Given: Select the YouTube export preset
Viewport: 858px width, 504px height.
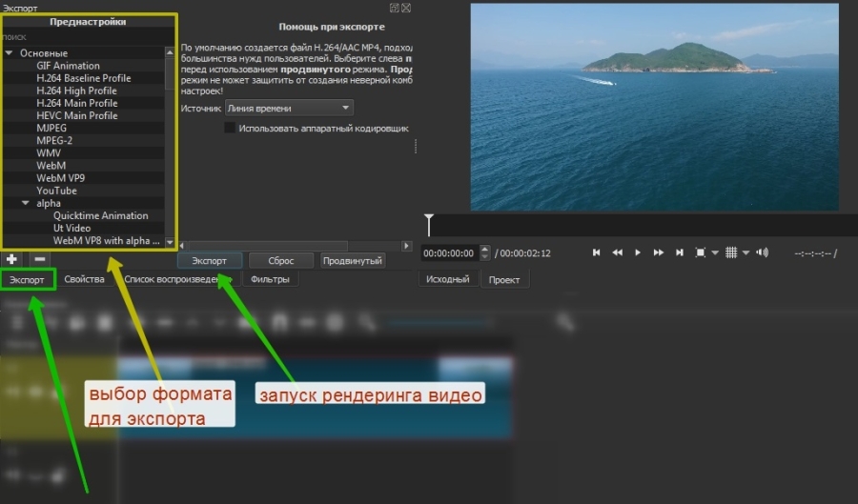Looking at the screenshot, I should pyautogui.click(x=56, y=191).
